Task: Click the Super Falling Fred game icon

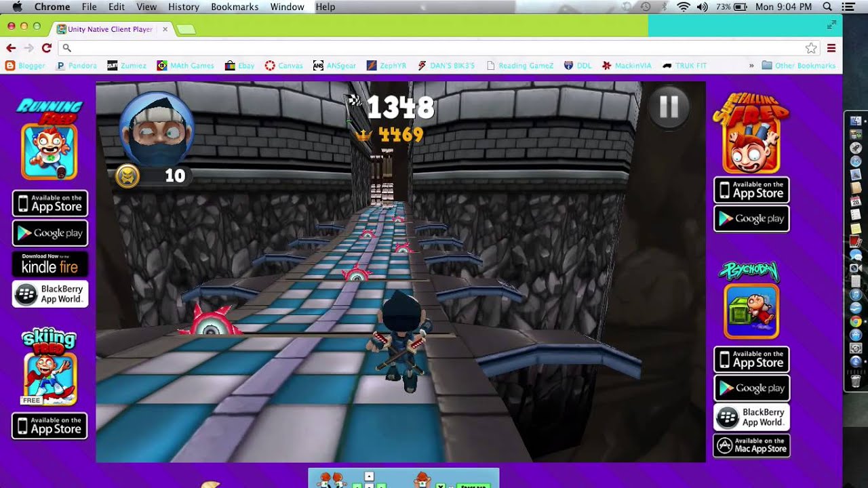Action: point(751,144)
